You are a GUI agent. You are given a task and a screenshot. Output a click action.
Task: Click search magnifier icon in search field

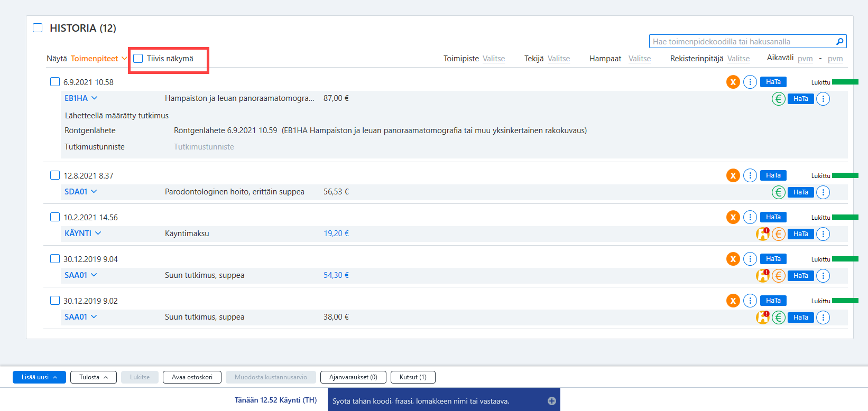(x=839, y=42)
